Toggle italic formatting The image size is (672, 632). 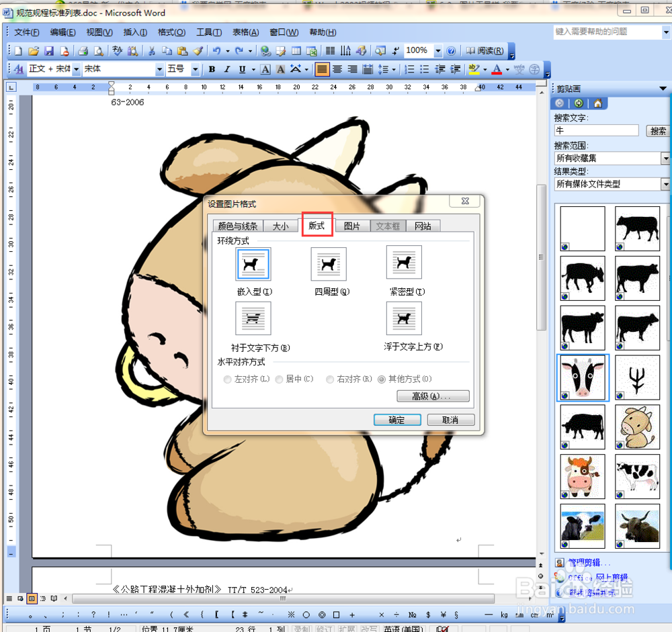227,69
